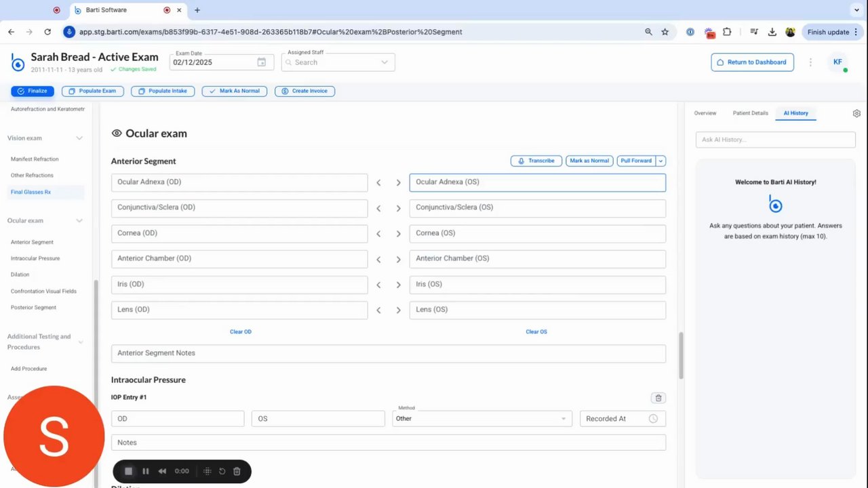
Task: Copy Cornea OD to OS right arrow
Action: coord(399,234)
